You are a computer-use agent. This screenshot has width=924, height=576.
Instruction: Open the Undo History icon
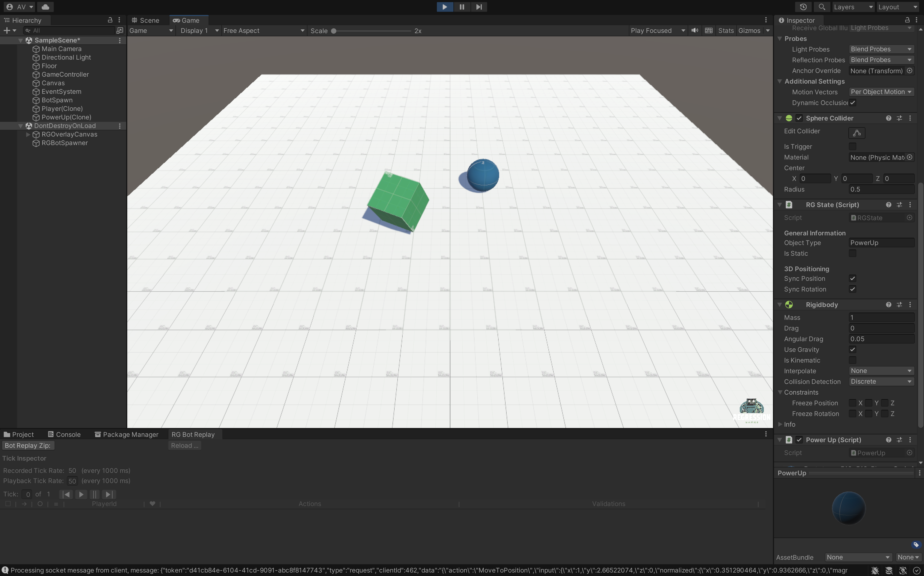click(x=803, y=7)
